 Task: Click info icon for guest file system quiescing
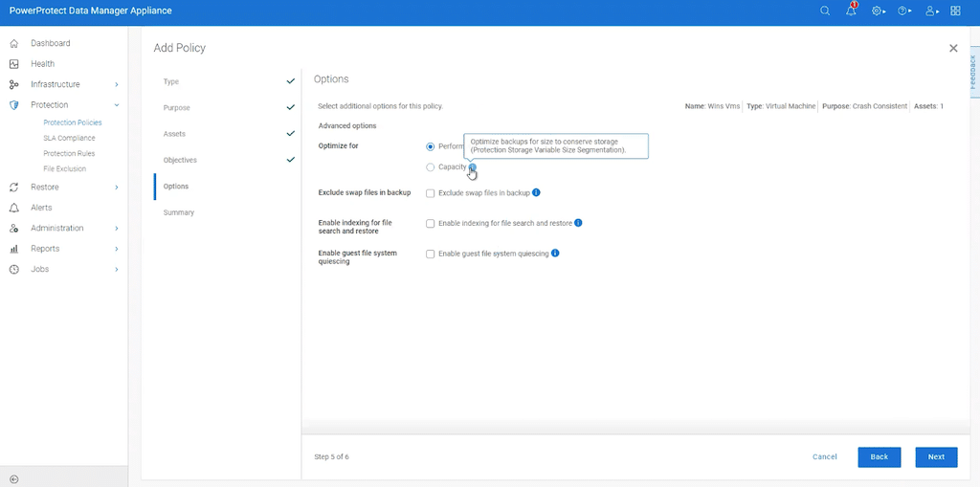click(x=555, y=254)
